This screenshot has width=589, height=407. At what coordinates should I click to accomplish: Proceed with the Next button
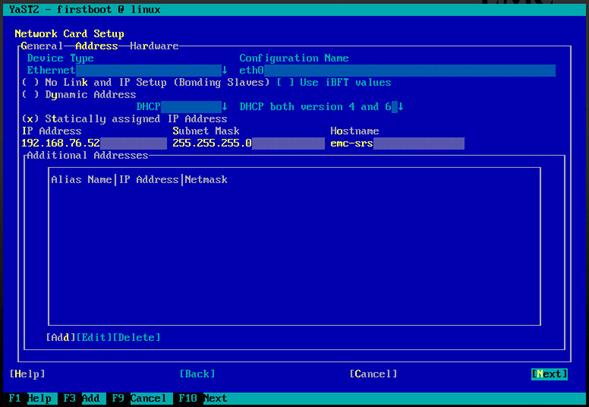click(549, 374)
